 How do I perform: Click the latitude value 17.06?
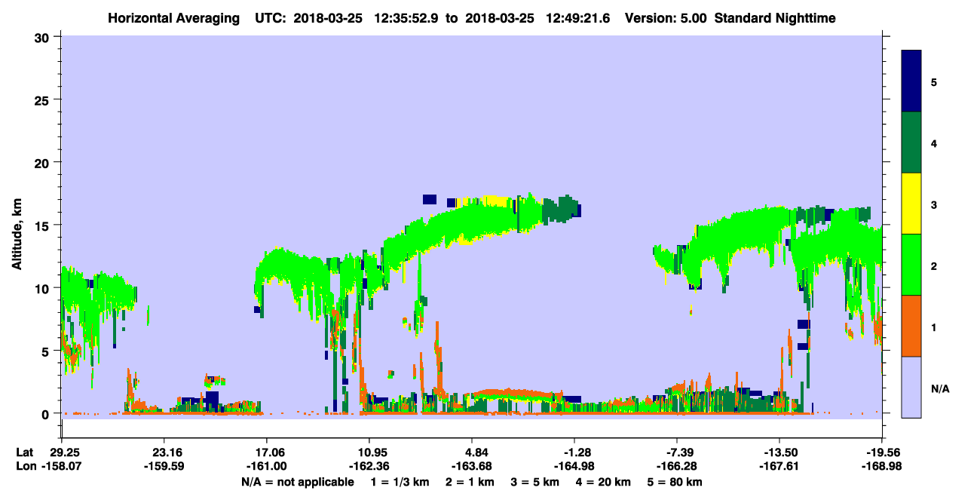(x=266, y=452)
